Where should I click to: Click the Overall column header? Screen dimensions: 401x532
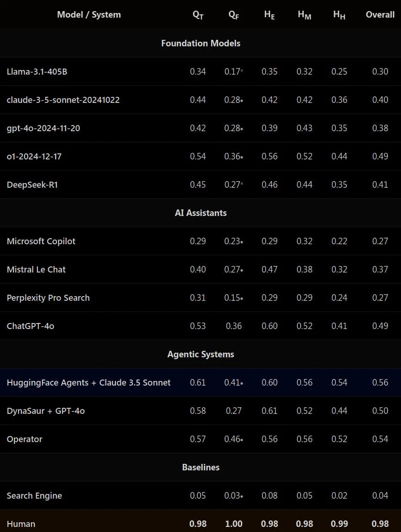pyautogui.click(x=380, y=14)
